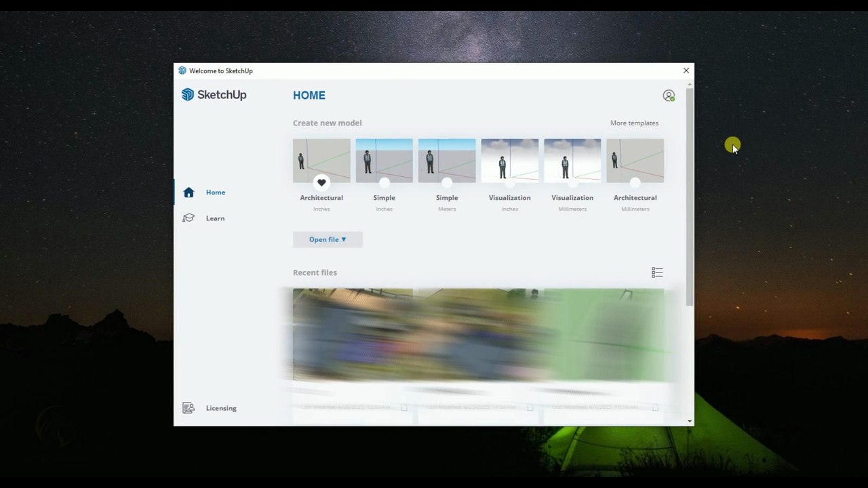The width and height of the screenshot is (868, 488).
Task: Favorite the Simple Meters template
Action: [447, 182]
